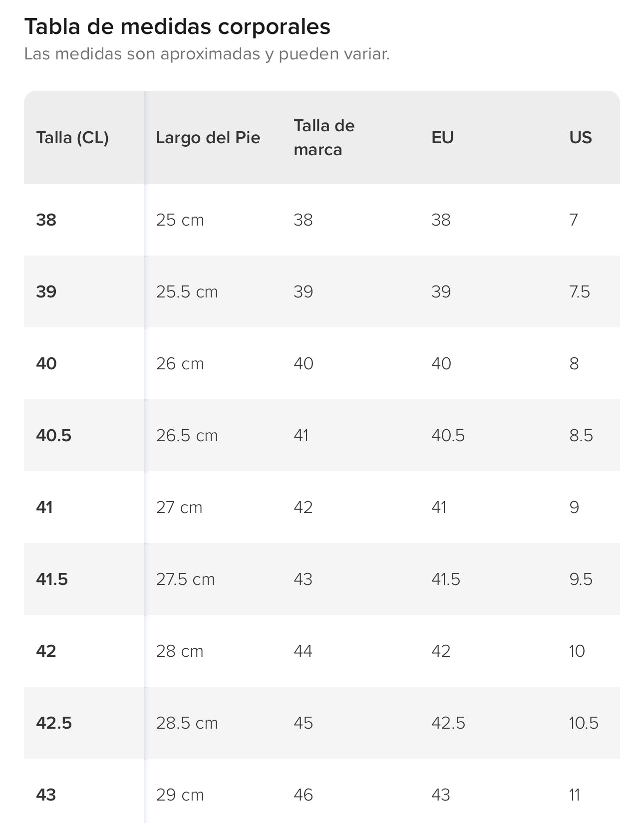
Task: Click the brand size 45 cell
Action: (x=303, y=723)
